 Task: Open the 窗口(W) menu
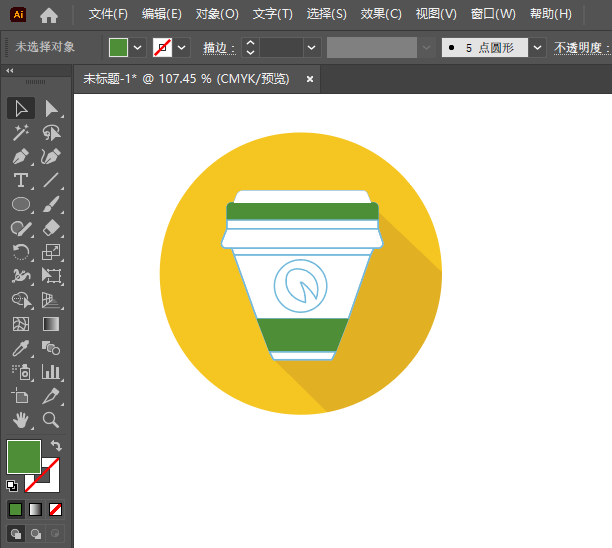click(x=493, y=14)
